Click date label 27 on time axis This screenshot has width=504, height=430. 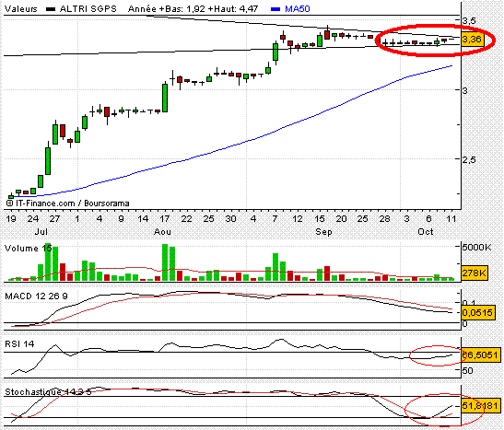pyautogui.click(x=54, y=219)
